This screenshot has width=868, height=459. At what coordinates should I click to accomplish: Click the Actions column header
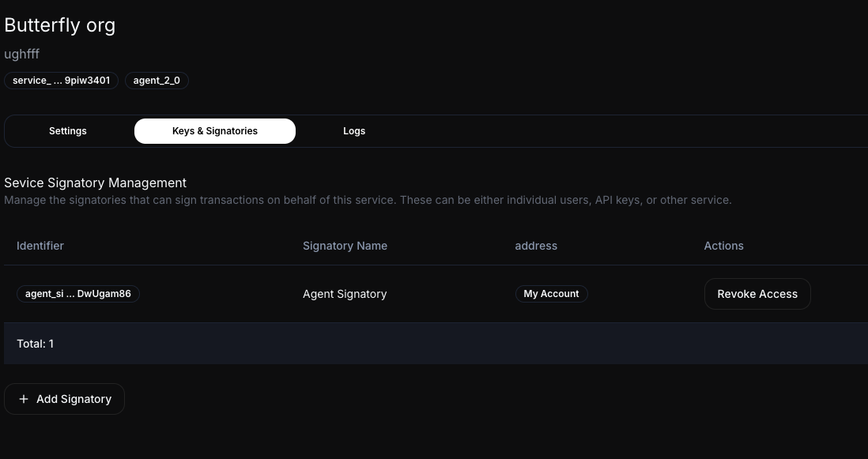pos(723,246)
